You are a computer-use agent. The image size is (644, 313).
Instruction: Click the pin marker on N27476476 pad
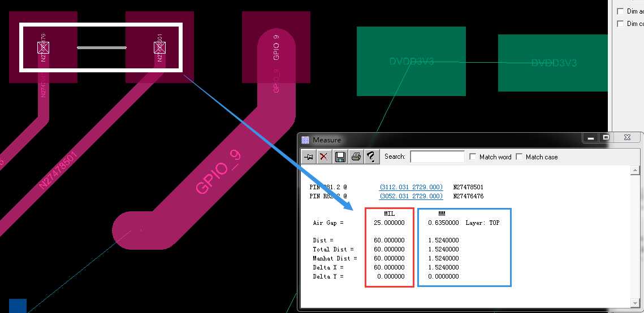pos(43,47)
